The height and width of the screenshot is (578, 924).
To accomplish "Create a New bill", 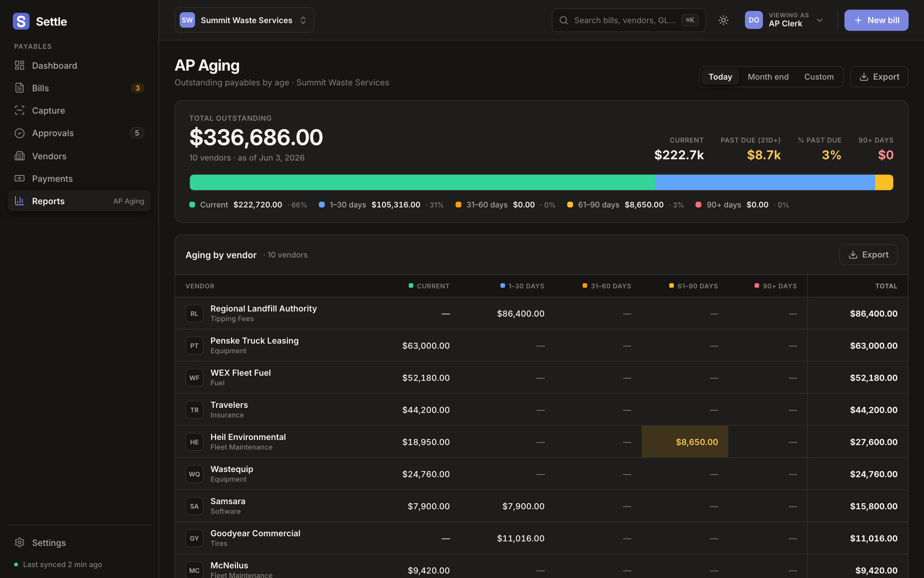I will click(x=876, y=20).
